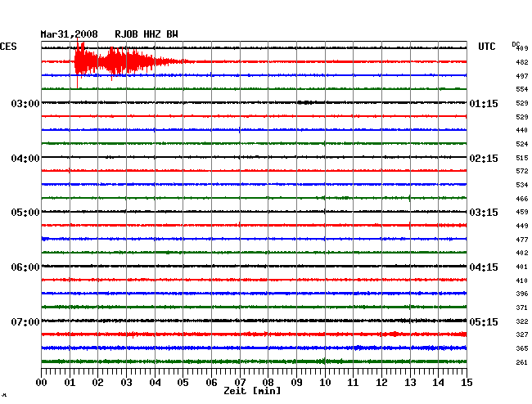Click the Zeit [min] axis title

click(x=252, y=391)
